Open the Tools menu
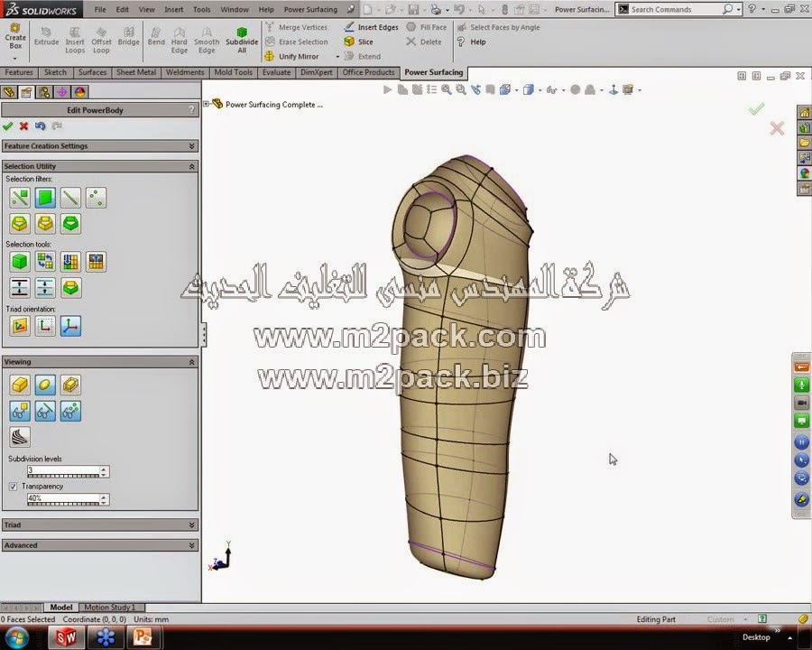This screenshot has height=650, width=812. [201, 9]
